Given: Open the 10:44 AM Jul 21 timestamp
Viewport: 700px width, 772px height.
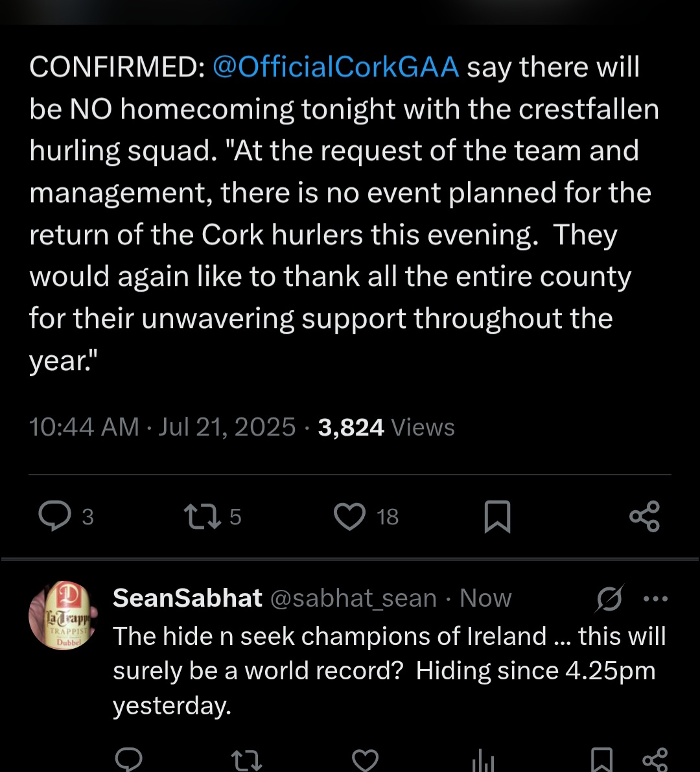Looking at the screenshot, I should pyautogui.click(x=162, y=427).
